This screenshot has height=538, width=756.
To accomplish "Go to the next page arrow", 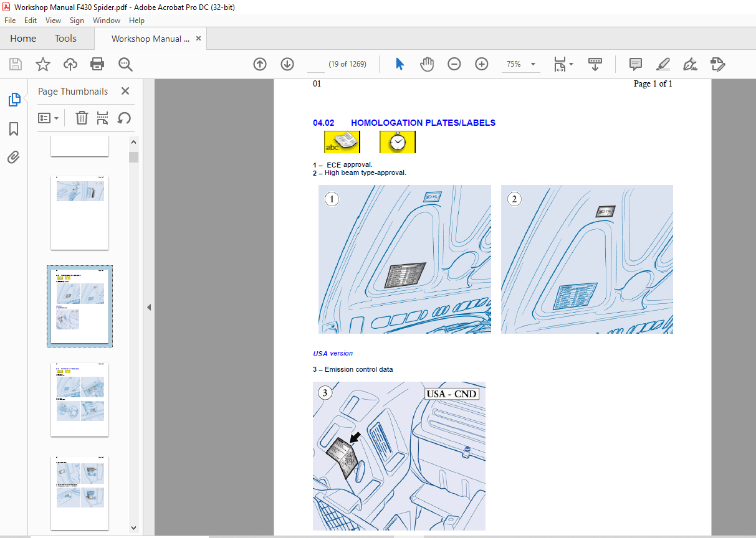I will point(287,64).
